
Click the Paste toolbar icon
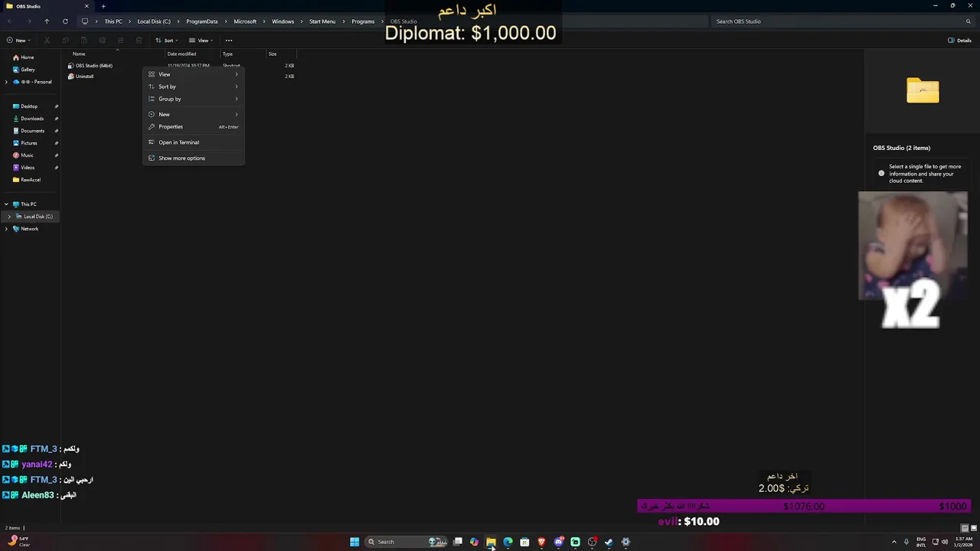[83, 41]
